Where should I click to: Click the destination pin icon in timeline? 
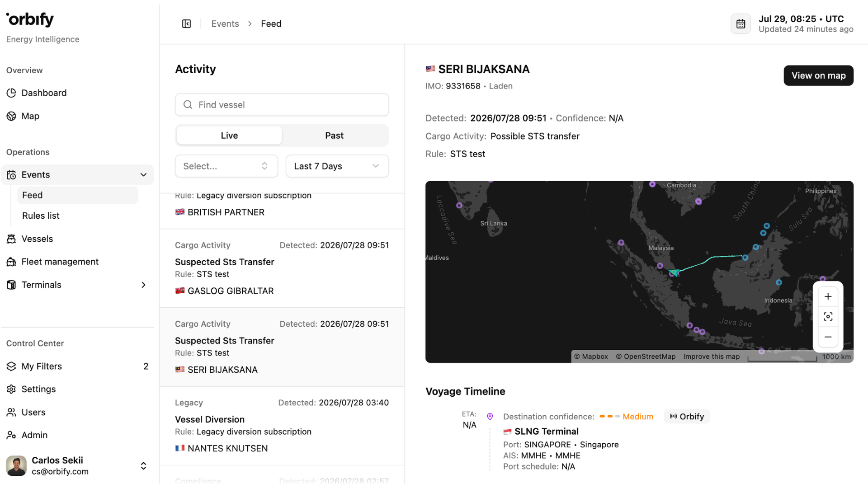490,416
